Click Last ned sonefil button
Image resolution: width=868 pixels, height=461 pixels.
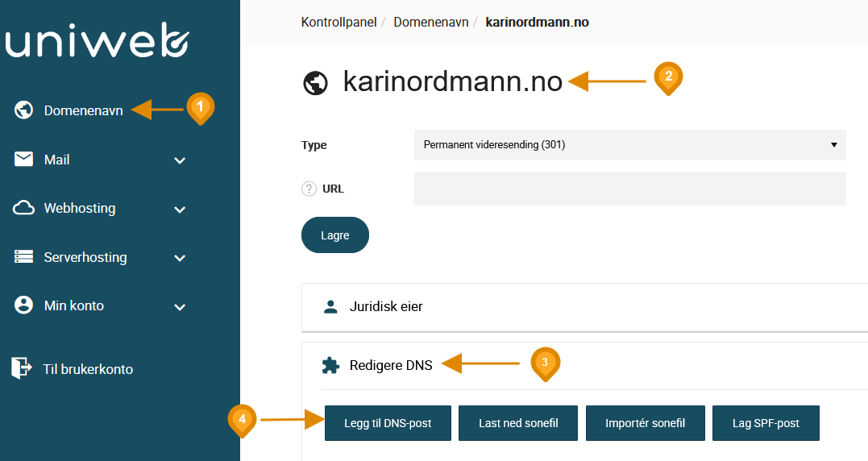518,423
